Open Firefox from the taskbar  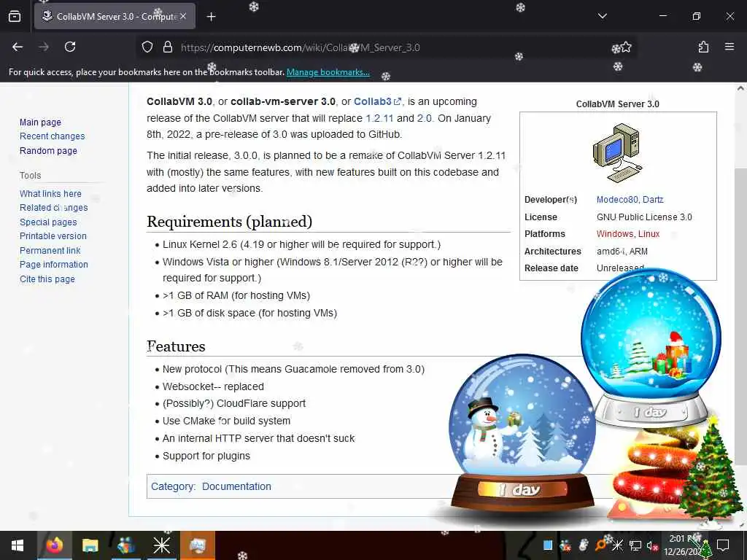[54, 545]
